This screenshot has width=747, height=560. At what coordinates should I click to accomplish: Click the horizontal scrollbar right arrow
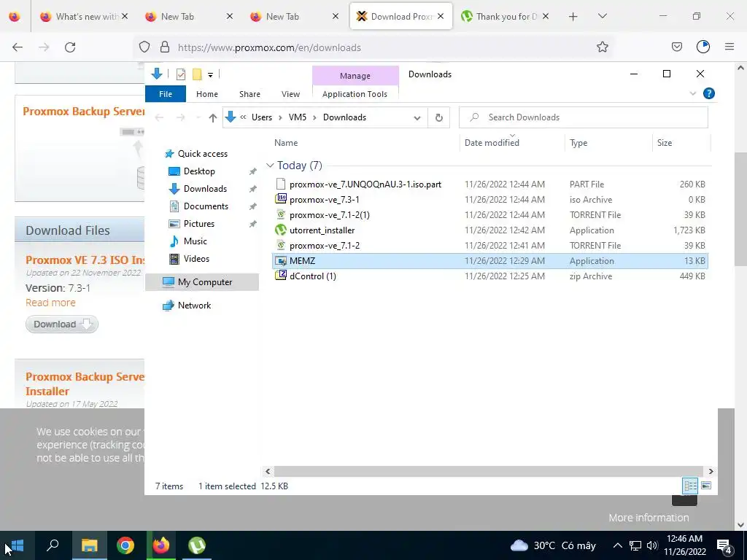tap(711, 472)
